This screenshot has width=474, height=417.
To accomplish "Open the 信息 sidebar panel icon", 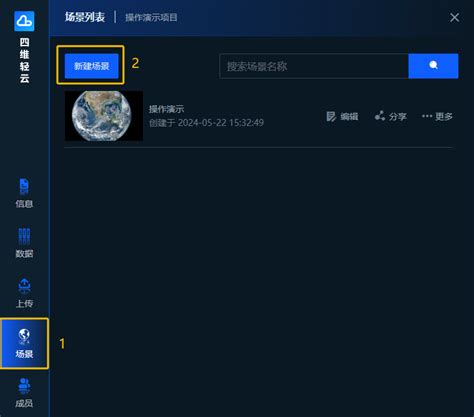I will pos(24,186).
